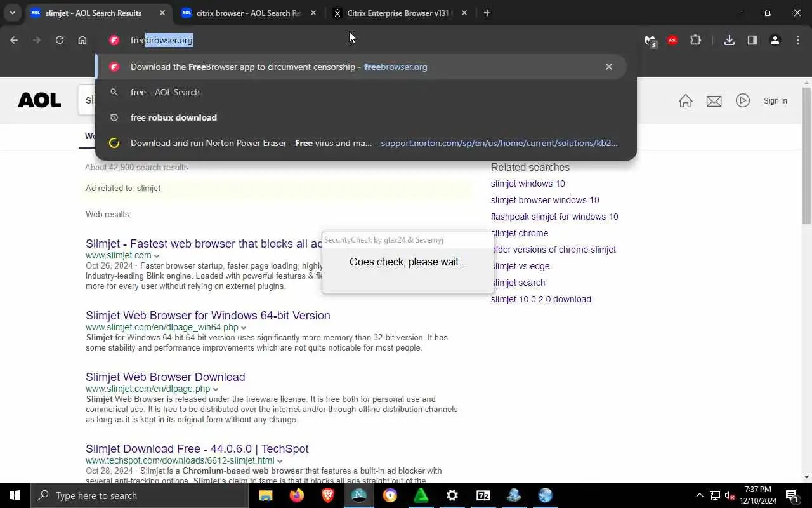812x508 pixels.
Task: Launch Firefox from the taskbar
Action: click(x=296, y=495)
